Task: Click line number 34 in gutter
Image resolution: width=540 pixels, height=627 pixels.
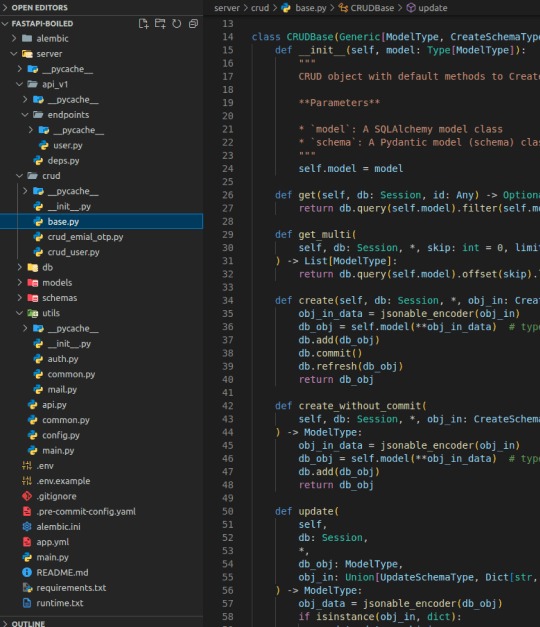Action: pyautogui.click(x=228, y=300)
